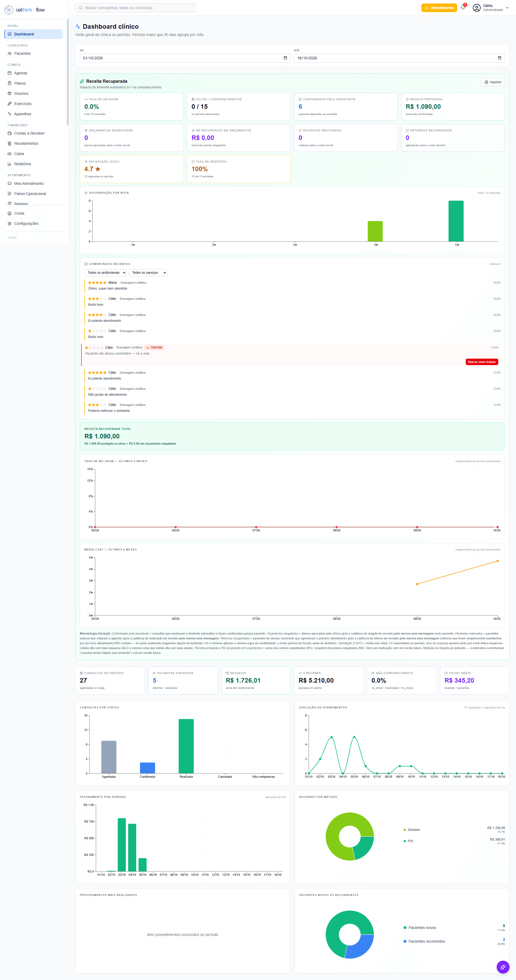Click the 4-star lime rating bar
The width and height of the screenshot is (516, 980).
point(375,231)
